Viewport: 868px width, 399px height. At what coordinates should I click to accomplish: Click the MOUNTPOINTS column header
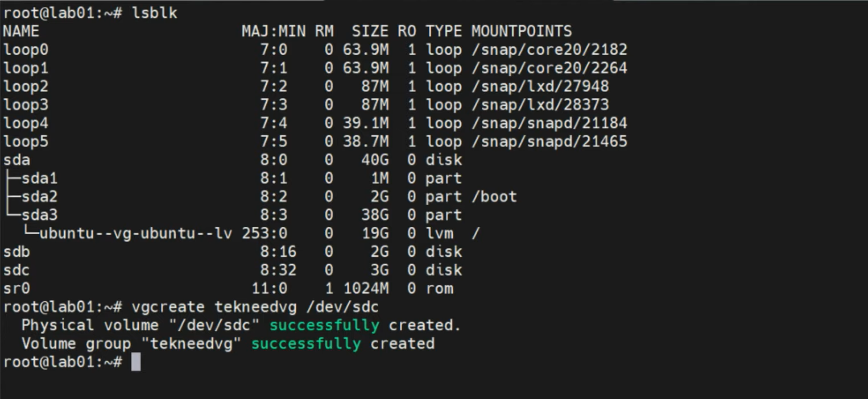(521, 31)
